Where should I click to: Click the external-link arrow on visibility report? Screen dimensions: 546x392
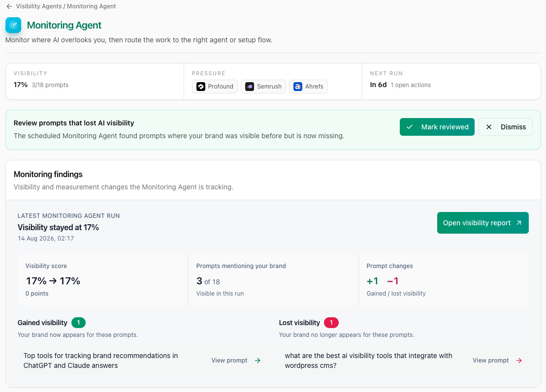coord(519,223)
